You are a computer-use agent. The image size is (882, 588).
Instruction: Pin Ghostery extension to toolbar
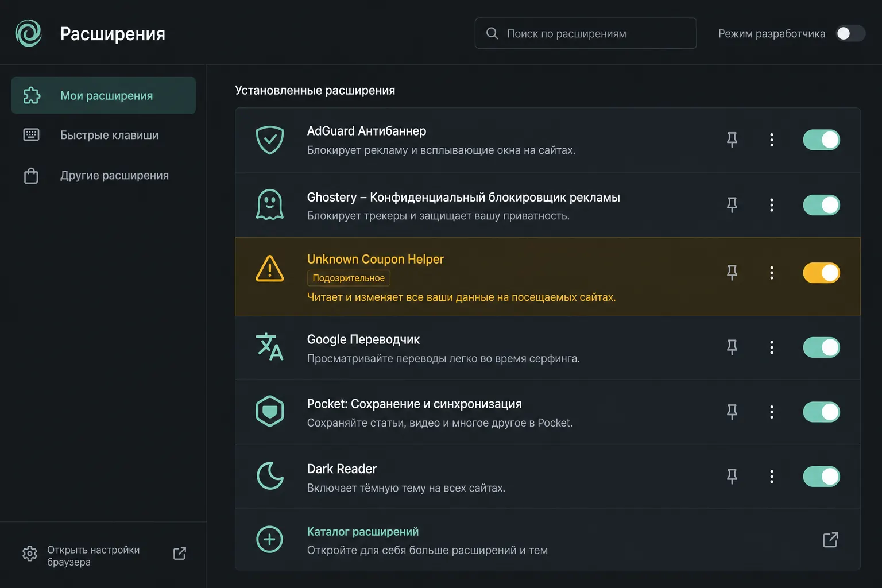[x=732, y=205]
